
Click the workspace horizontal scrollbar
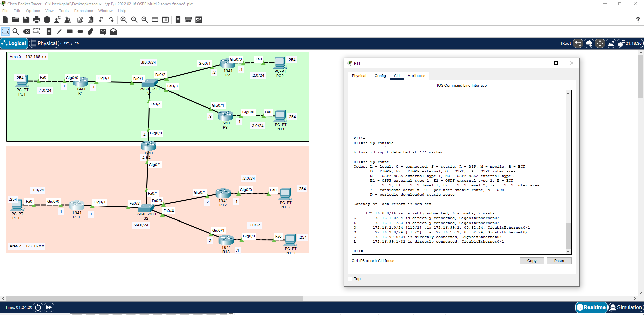(154, 298)
